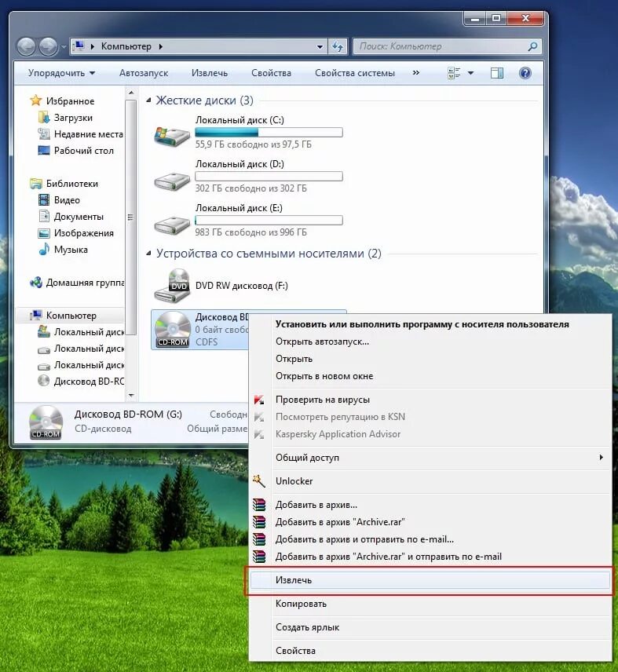Choose Открыть in the context menu

[x=430, y=359]
